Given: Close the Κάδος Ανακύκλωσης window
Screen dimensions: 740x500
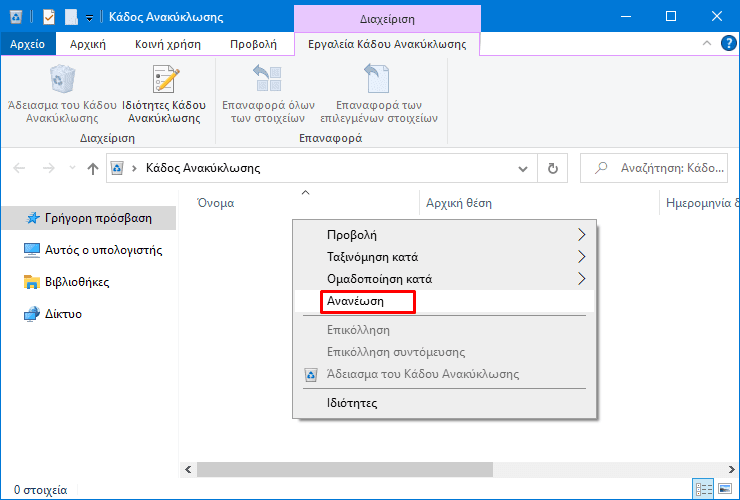Looking at the screenshot, I should pyautogui.click(x=716, y=17).
